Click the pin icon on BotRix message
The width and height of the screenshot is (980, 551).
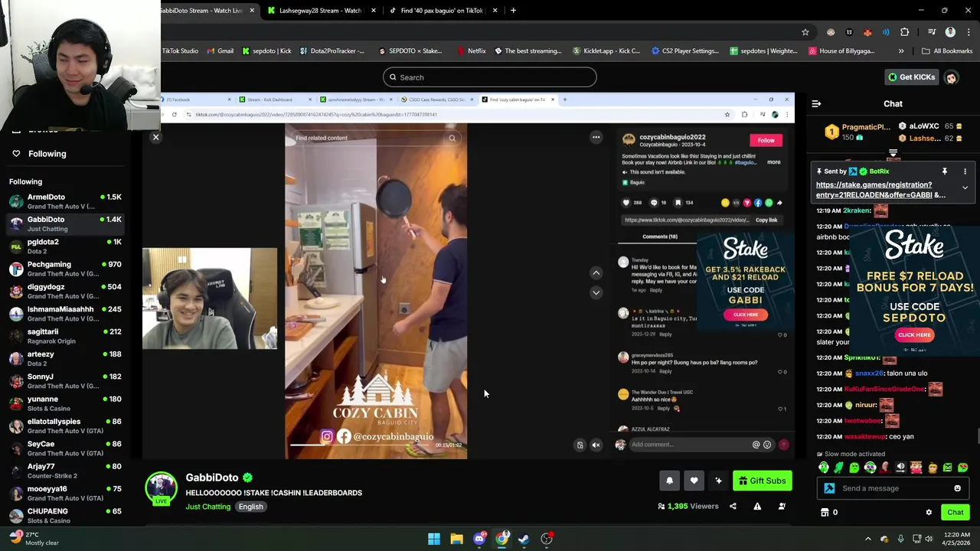point(945,171)
